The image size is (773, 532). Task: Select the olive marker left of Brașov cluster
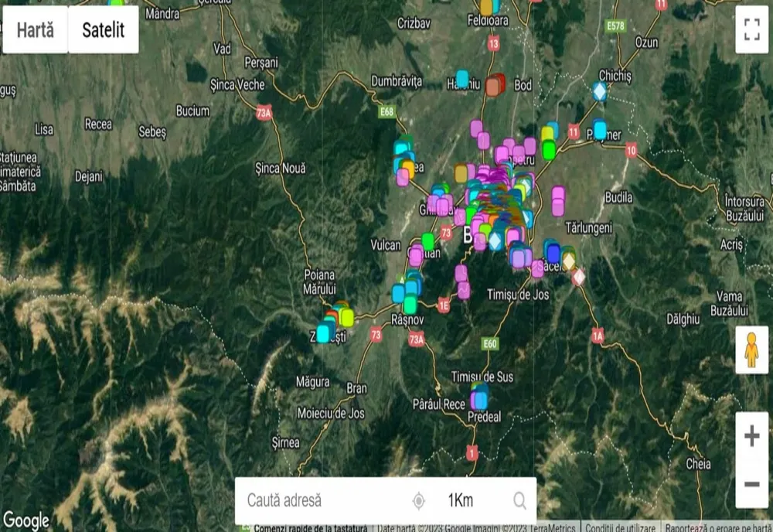[461, 173]
